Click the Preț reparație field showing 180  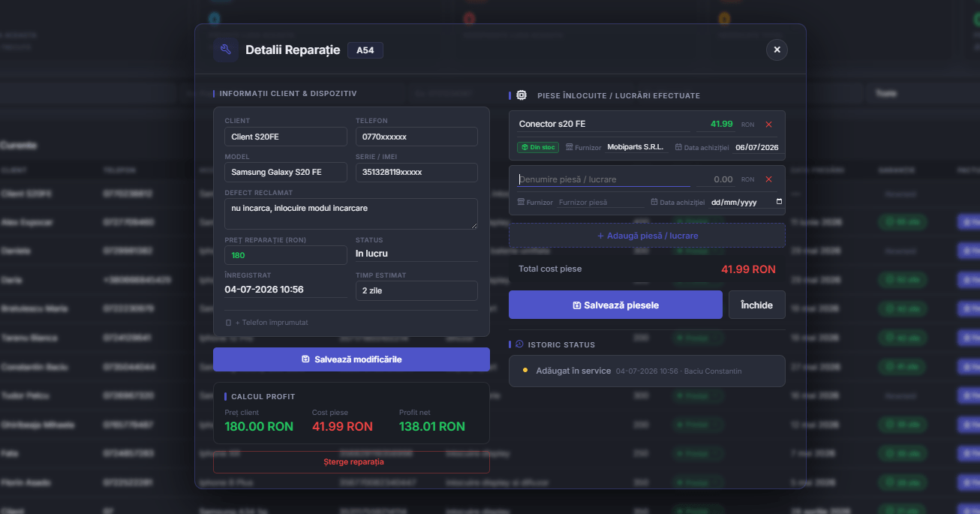(286, 255)
